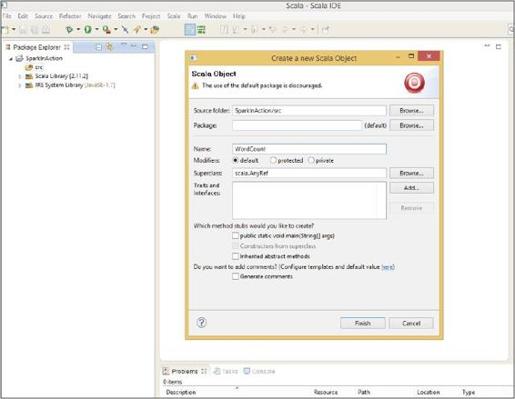This screenshot has height=399, width=515.
Task: Enable Generate comments checkbox
Action: coord(235,276)
